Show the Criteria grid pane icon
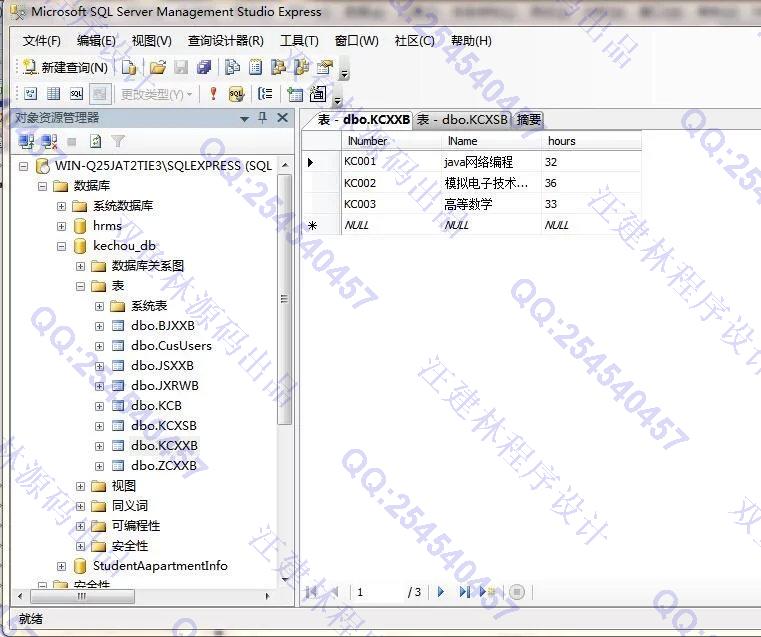 pos(53,93)
